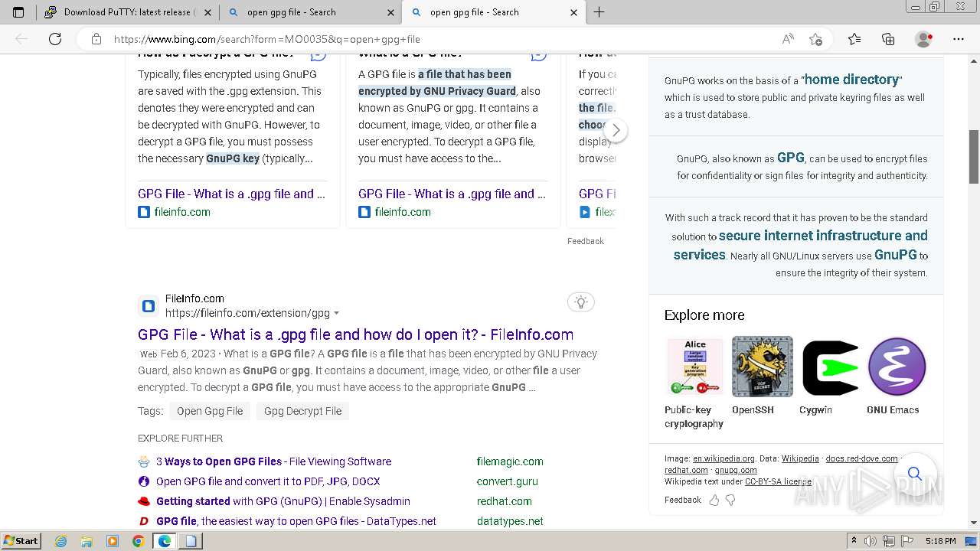Click fileinfo.com under the second card
Screen dimensions: 980x551
pos(403,212)
